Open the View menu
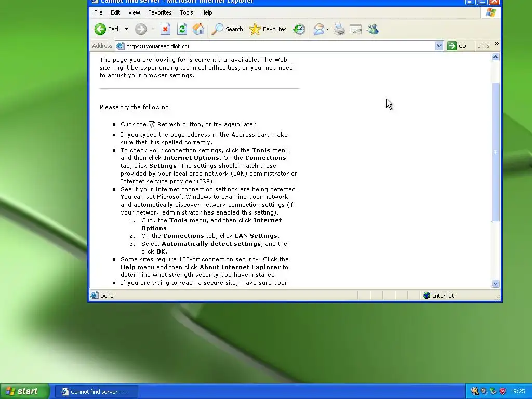 coord(134,12)
